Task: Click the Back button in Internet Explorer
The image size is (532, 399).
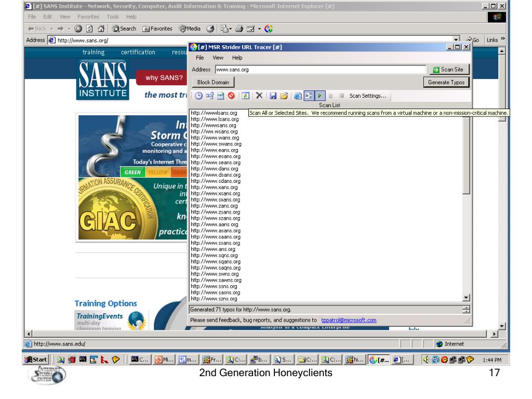Action: [37, 29]
